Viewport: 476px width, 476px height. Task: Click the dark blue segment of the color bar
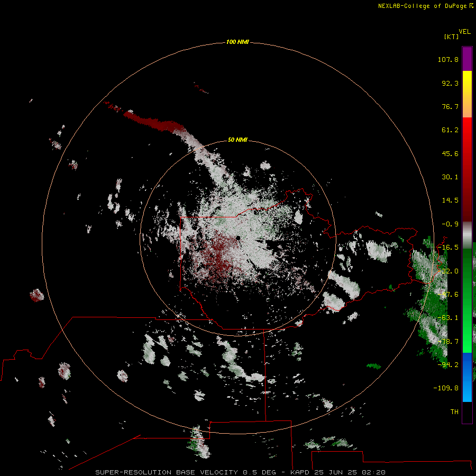click(467, 364)
